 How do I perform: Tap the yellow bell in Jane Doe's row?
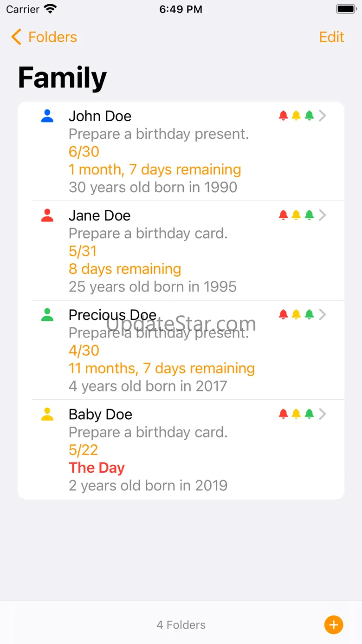[296, 215]
